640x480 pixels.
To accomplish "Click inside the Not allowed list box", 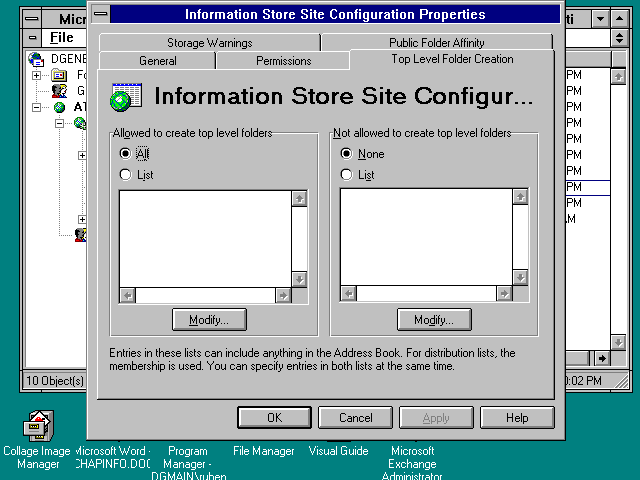I will tap(426, 237).
